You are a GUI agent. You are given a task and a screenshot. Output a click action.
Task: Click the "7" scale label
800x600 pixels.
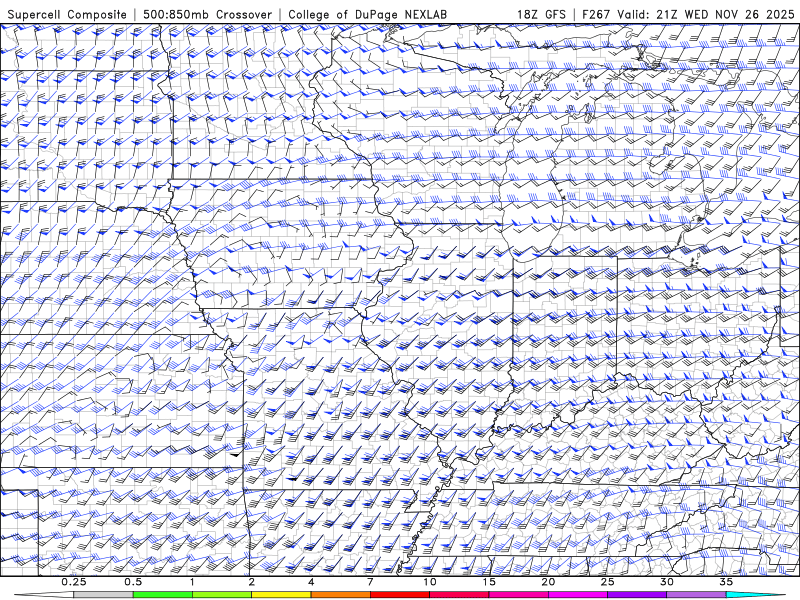point(370,582)
